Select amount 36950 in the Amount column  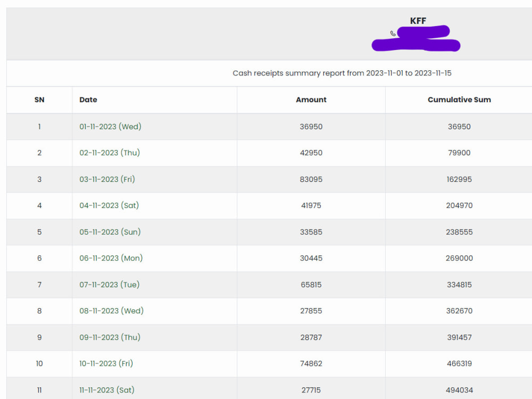click(x=311, y=127)
